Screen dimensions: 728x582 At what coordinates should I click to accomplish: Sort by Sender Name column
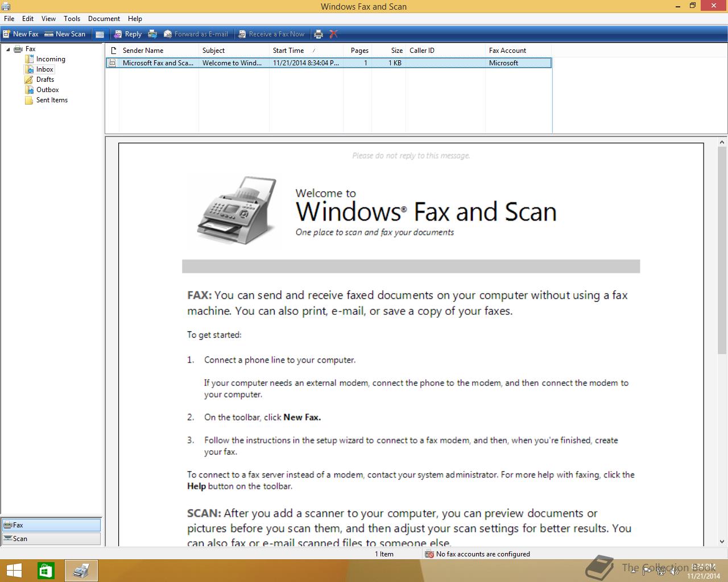[159, 51]
